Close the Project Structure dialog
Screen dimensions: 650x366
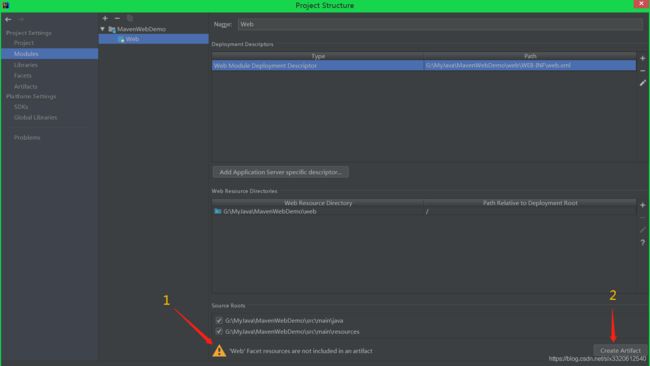(x=641, y=4)
